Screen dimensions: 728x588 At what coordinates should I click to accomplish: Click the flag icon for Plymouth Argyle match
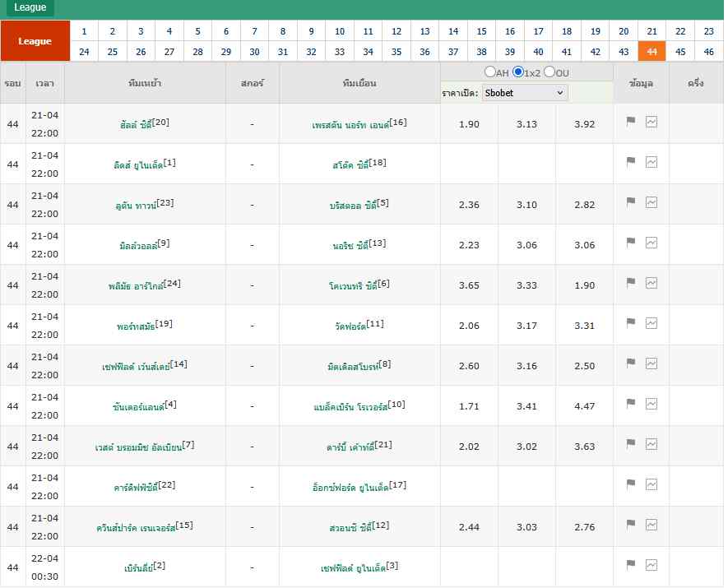[631, 283]
